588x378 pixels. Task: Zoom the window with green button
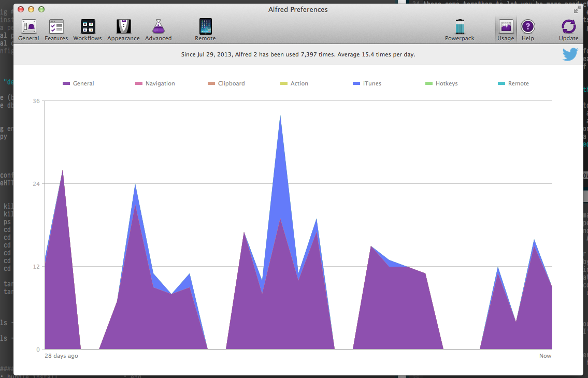(41, 9)
